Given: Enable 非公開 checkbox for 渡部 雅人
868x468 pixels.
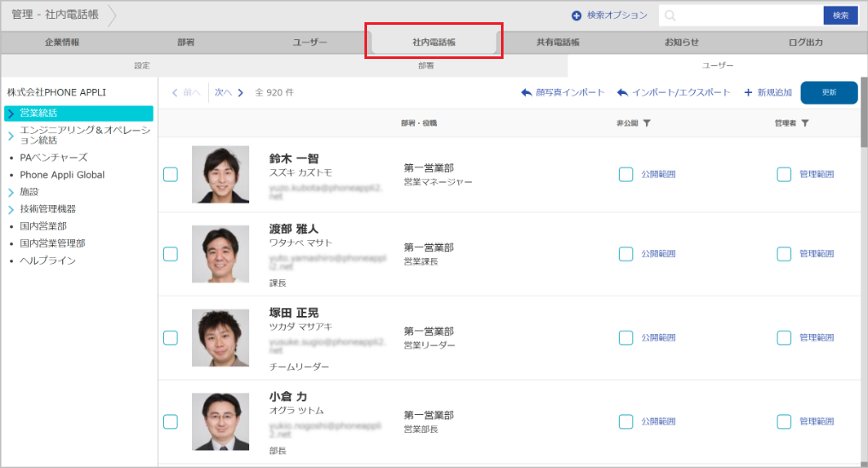Looking at the screenshot, I should point(626,254).
